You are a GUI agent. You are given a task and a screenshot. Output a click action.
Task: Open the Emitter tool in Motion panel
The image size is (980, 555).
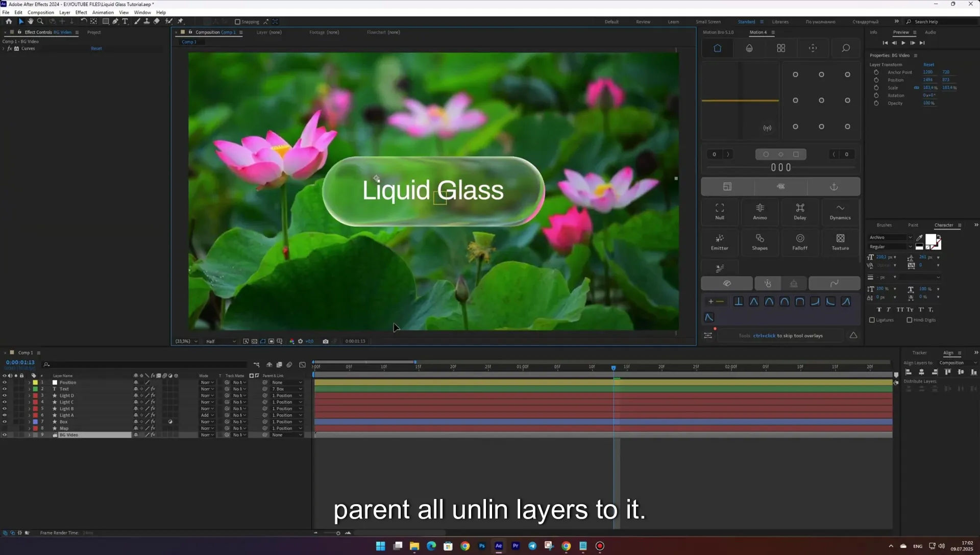pos(720,242)
